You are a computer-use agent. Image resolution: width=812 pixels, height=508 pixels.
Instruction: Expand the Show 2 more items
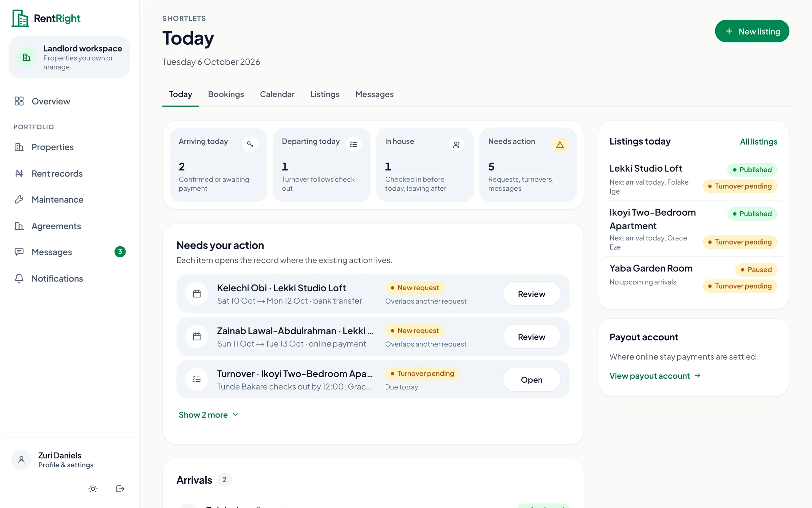pos(209,415)
